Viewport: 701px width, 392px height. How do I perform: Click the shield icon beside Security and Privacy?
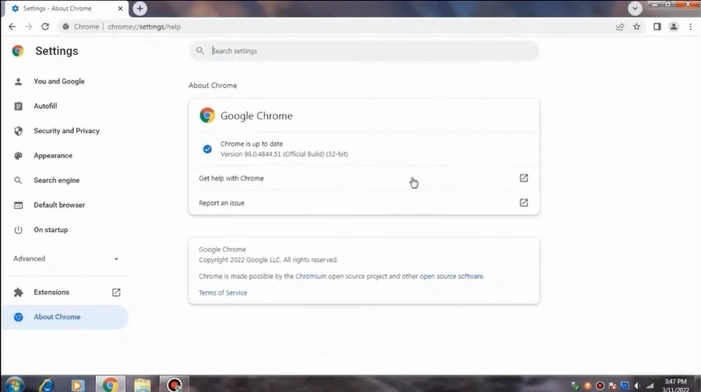coord(18,131)
